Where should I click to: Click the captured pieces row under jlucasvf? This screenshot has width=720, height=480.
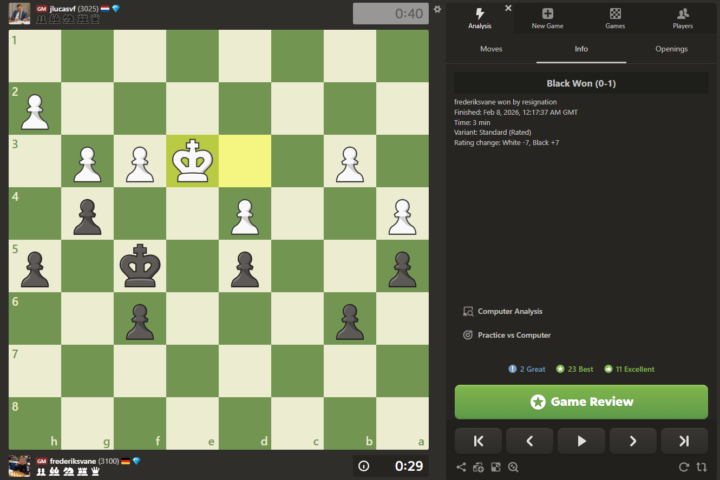tap(68, 19)
